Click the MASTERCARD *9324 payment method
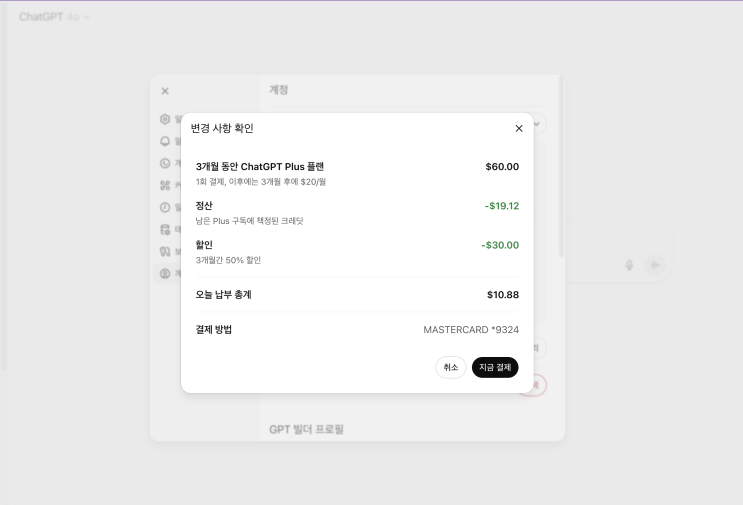 click(471, 330)
